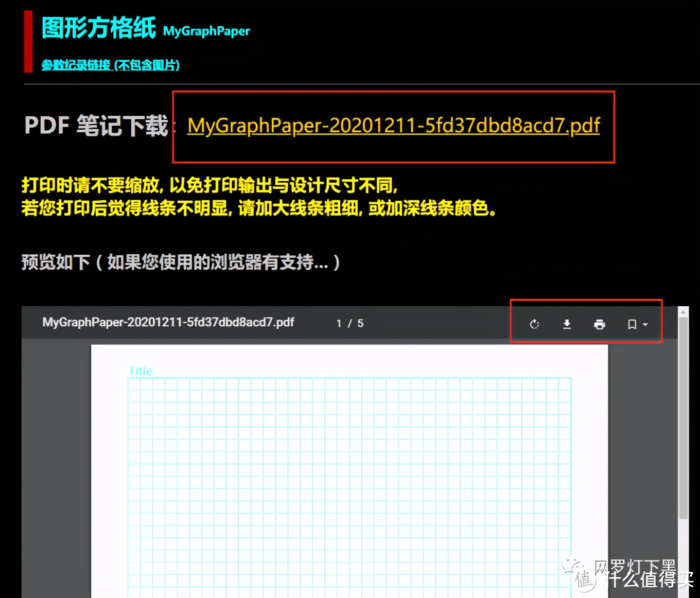Click the yellow '若您打印后觉得线条不明显' notice line
The image size is (700, 598).
[259, 208]
